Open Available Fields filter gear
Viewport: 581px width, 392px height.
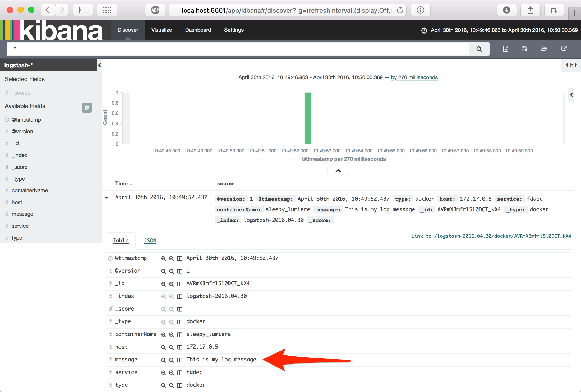click(87, 108)
